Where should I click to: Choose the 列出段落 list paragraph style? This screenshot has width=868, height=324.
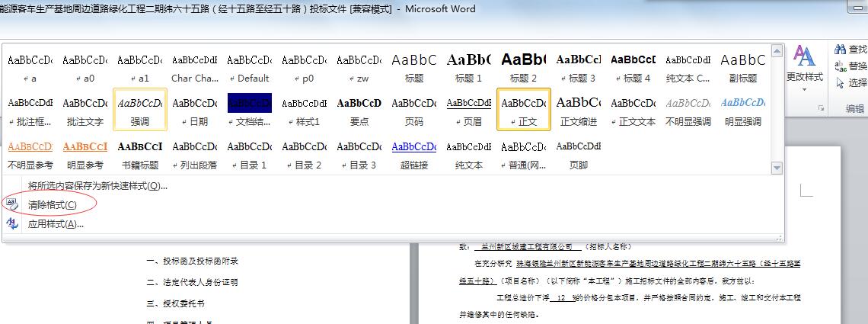(195, 153)
